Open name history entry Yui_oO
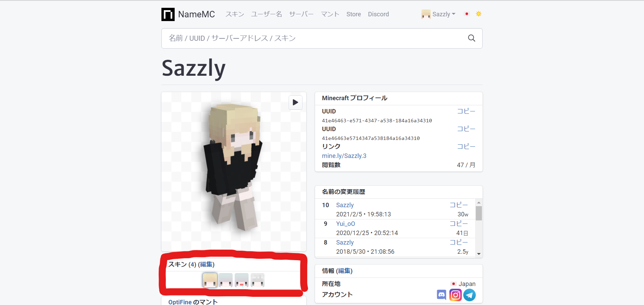 click(346, 224)
